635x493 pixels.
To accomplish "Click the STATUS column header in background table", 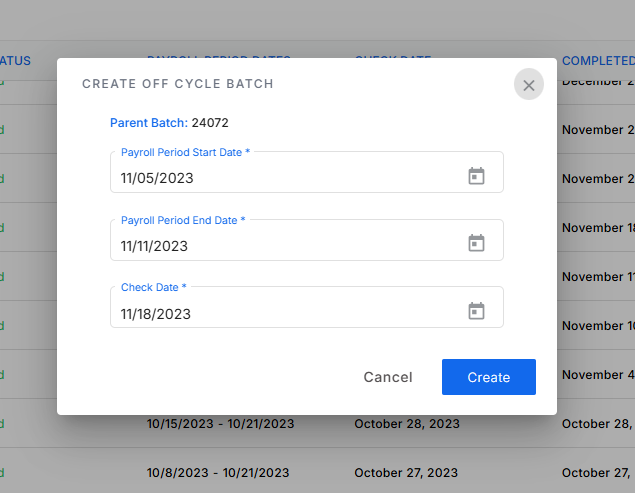I will tap(15, 61).
